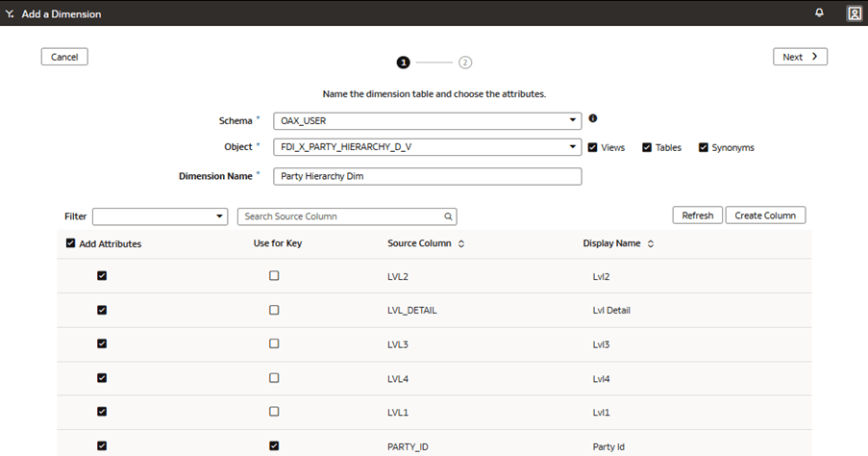Open the Filter dropdown
Viewport: 868px width, 456px height.
160,216
